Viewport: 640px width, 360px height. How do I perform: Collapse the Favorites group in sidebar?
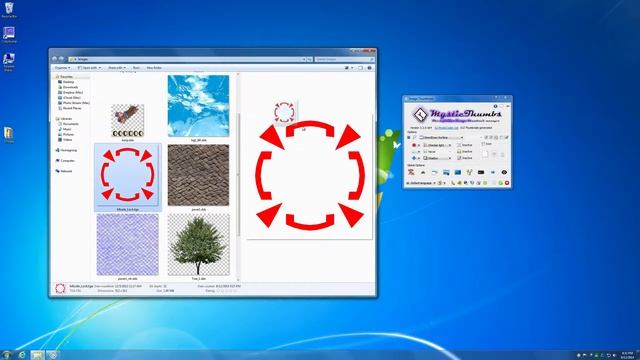pos(67,77)
